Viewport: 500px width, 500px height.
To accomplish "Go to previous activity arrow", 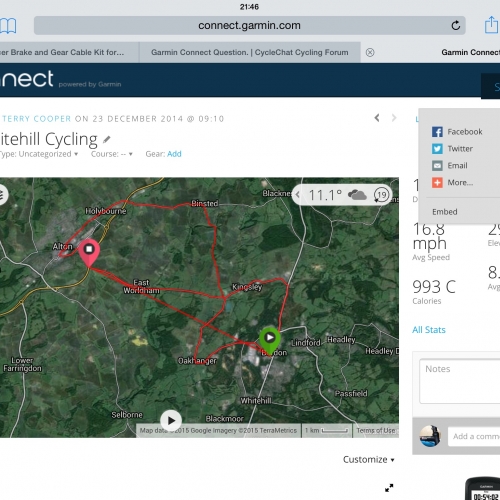I will pyautogui.click(x=377, y=118).
